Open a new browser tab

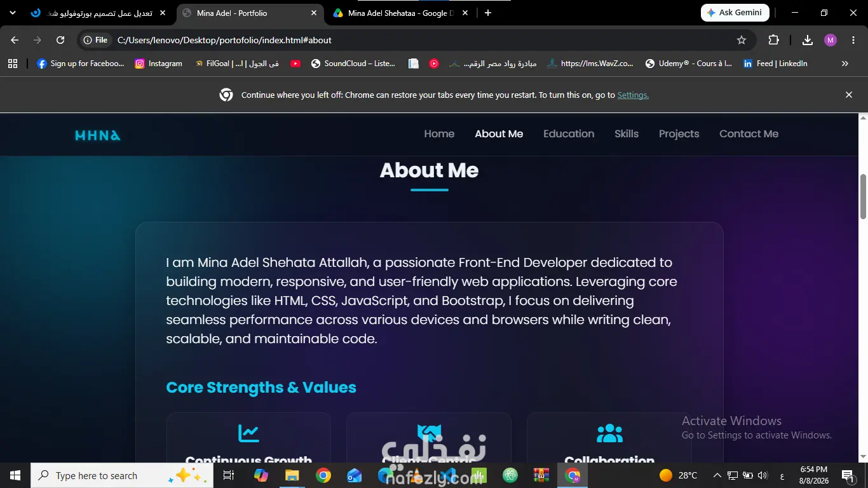pyautogui.click(x=487, y=13)
